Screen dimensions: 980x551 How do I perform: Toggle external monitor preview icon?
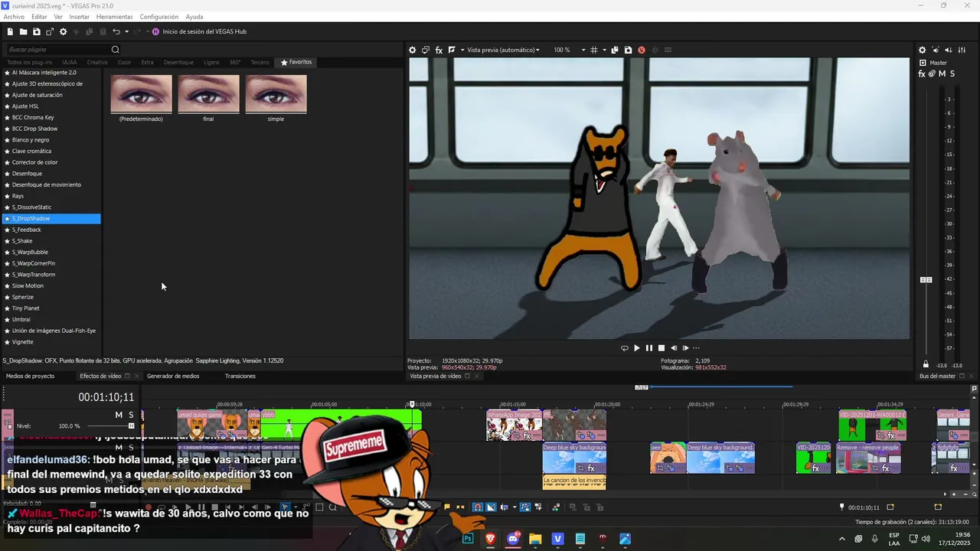pos(426,50)
